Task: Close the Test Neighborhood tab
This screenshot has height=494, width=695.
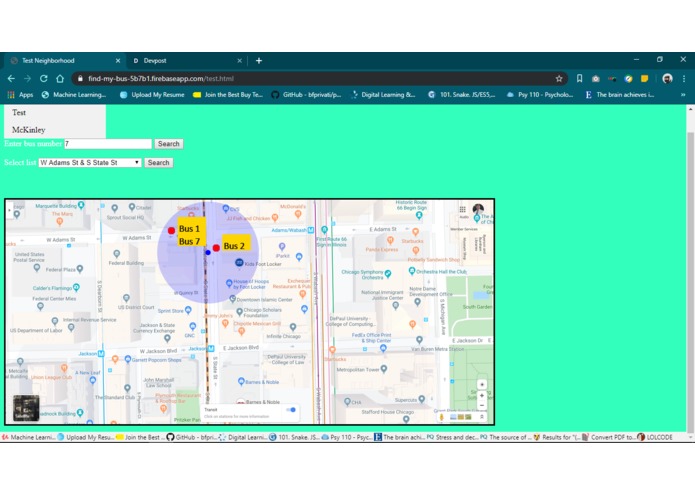Action: (117, 61)
